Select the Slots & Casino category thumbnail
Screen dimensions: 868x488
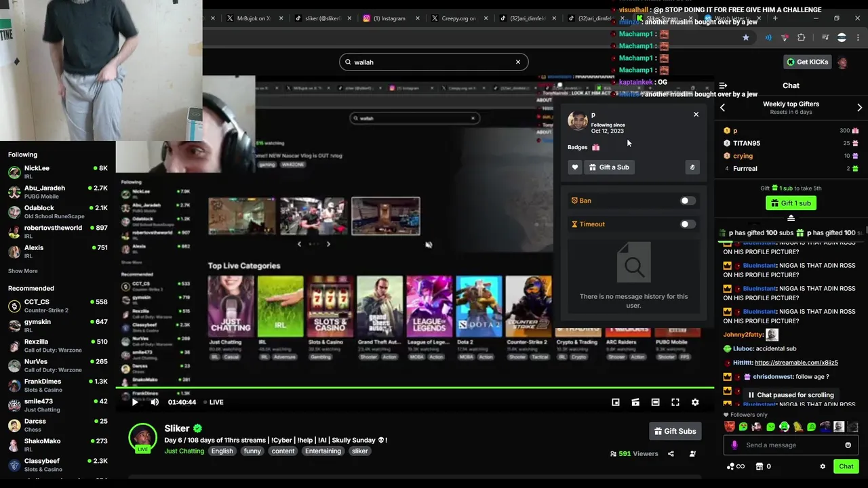330,306
